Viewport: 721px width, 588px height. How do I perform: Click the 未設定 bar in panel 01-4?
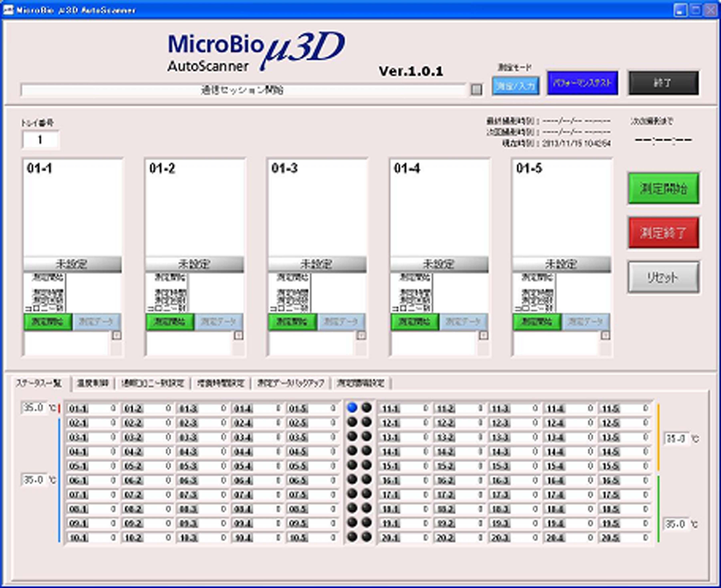click(x=439, y=264)
